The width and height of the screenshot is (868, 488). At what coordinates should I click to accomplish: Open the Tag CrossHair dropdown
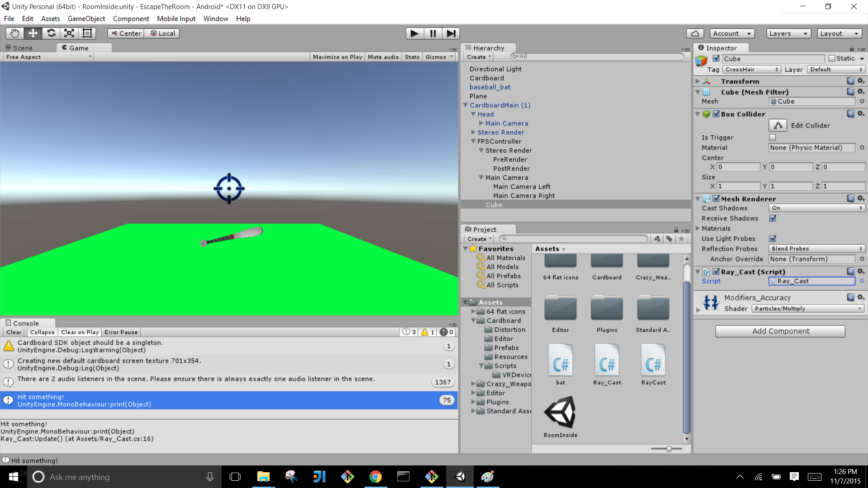pyautogui.click(x=751, y=69)
